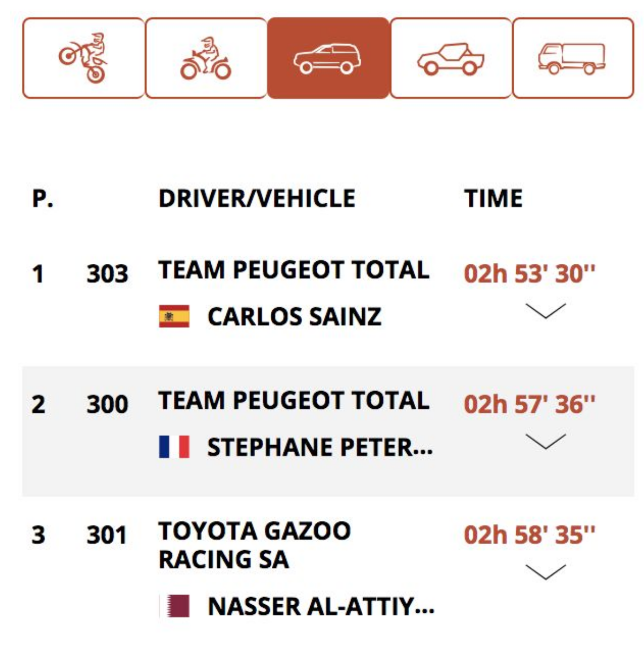This screenshot has height=645, width=644.
Task: Expand Nasser Al-Attiyah result details chevron
Action: coord(546,572)
